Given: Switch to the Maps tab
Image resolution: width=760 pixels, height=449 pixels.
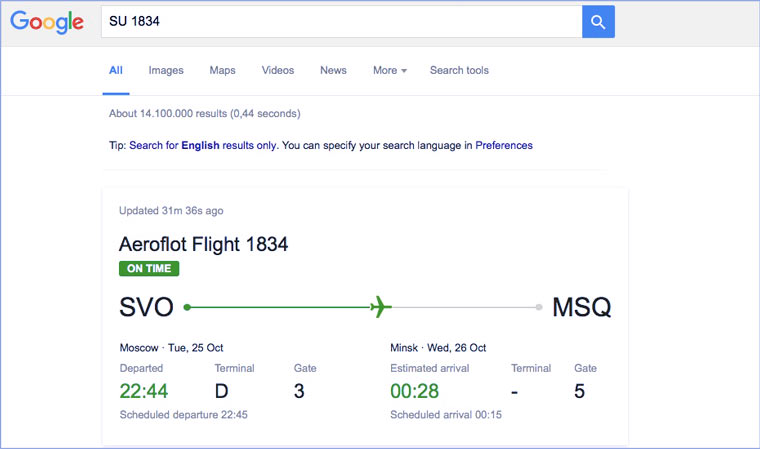Looking at the screenshot, I should [x=222, y=70].
